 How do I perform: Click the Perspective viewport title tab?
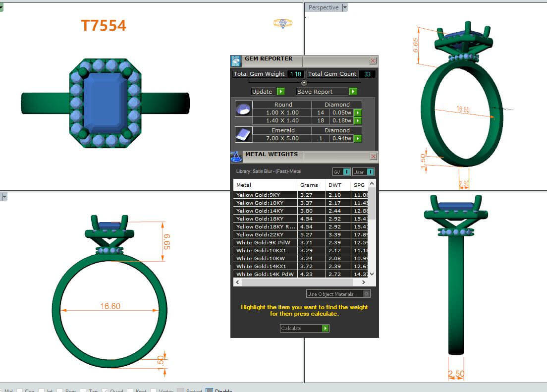coord(323,7)
